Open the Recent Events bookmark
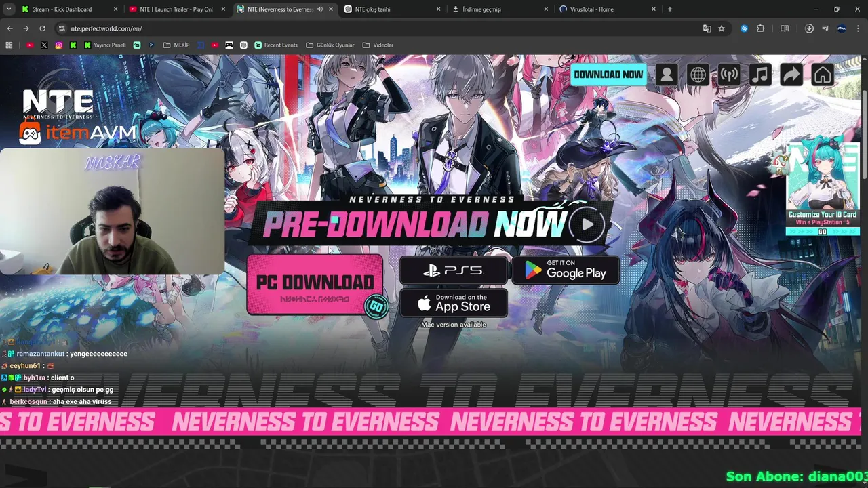 point(276,45)
